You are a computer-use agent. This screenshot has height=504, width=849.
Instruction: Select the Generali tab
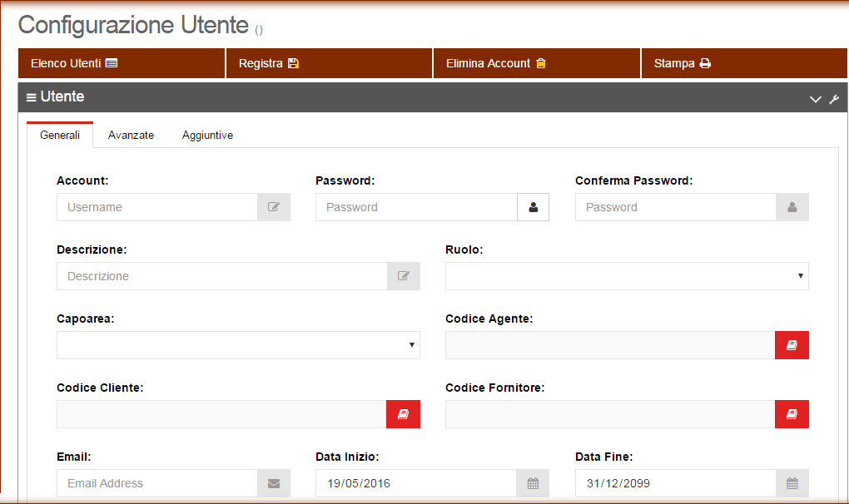[x=60, y=135]
